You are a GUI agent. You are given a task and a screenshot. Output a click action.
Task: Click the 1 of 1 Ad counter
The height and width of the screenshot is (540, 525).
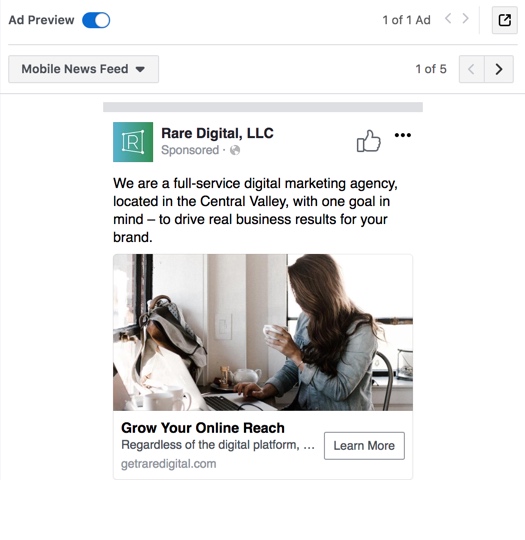click(406, 20)
